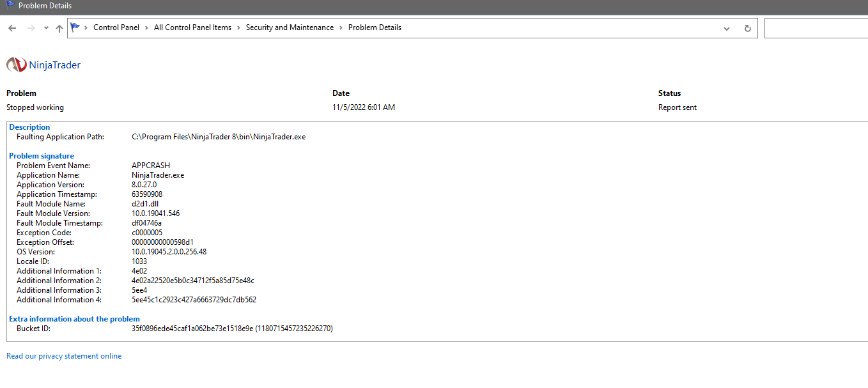
Task: Navigate to All Control Panel Items breadcrumb
Action: tap(192, 27)
